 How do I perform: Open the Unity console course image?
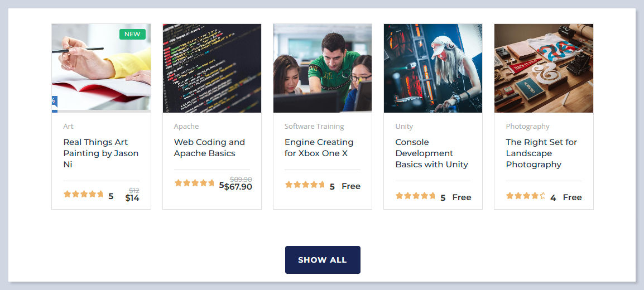pos(432,68)
